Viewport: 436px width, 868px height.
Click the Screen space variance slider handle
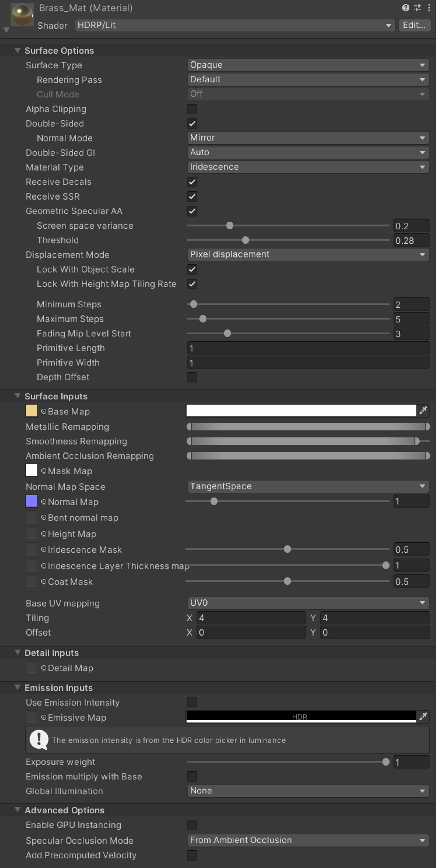[230, 225]
